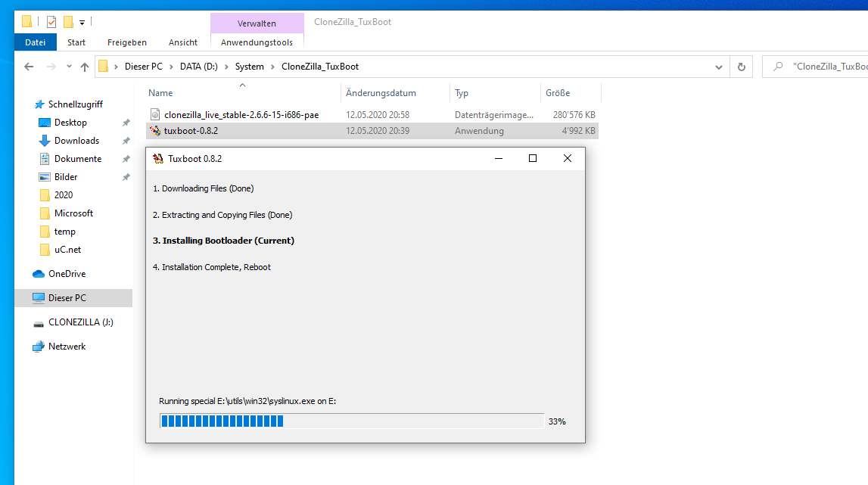868x485 pixels.
Task: Click the Tuxboot title bar logo icon
Action: click(157, 158)
